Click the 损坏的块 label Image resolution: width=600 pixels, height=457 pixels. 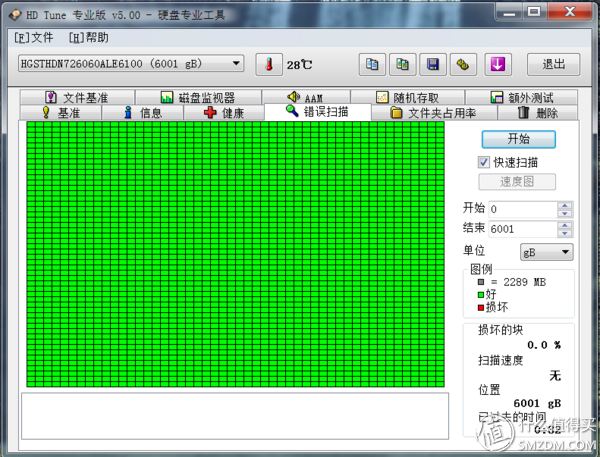501,330
